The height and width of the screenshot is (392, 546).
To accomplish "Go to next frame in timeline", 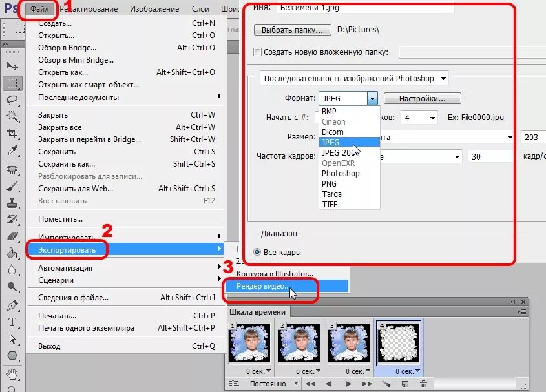I will click(x=366, y=384).
